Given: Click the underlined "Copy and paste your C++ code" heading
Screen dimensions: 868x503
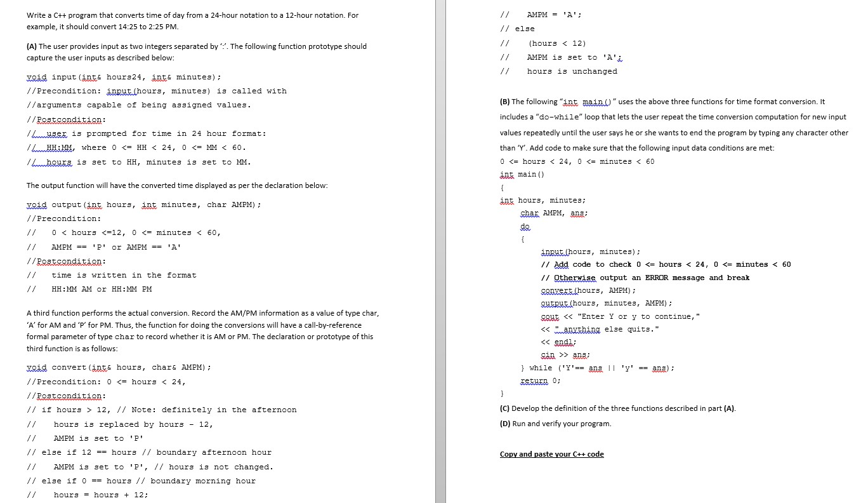Looking at the screenshot, I should click(551, 454).
